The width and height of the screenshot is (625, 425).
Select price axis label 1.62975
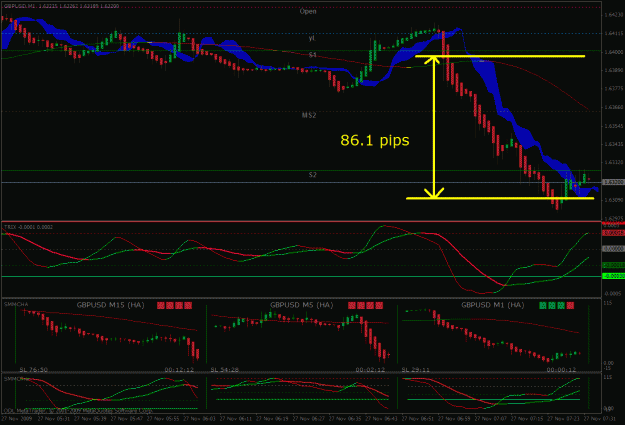(x=614, y=218)
